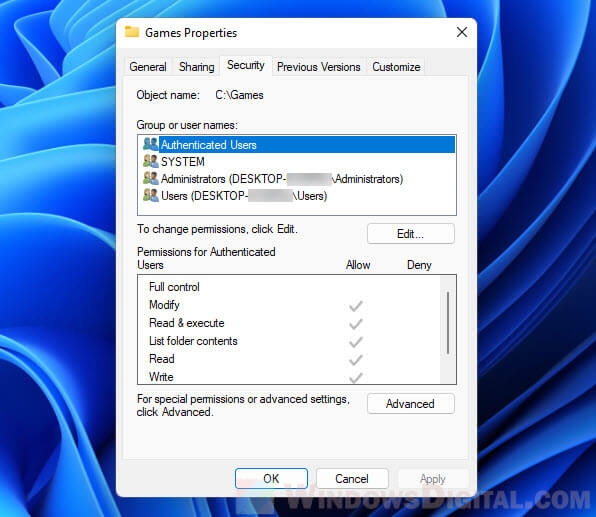This screenshot has width=596, height=517.
Task: Click the Read & execute permission label
Action: pyautogui.click(x=187, y=323)
